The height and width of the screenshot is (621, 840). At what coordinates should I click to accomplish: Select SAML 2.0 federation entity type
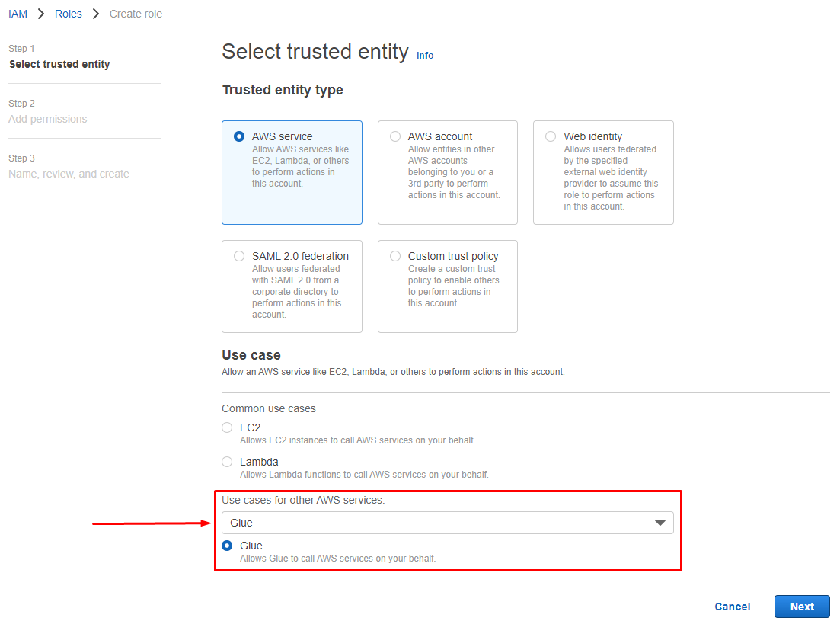coord(238,255)
